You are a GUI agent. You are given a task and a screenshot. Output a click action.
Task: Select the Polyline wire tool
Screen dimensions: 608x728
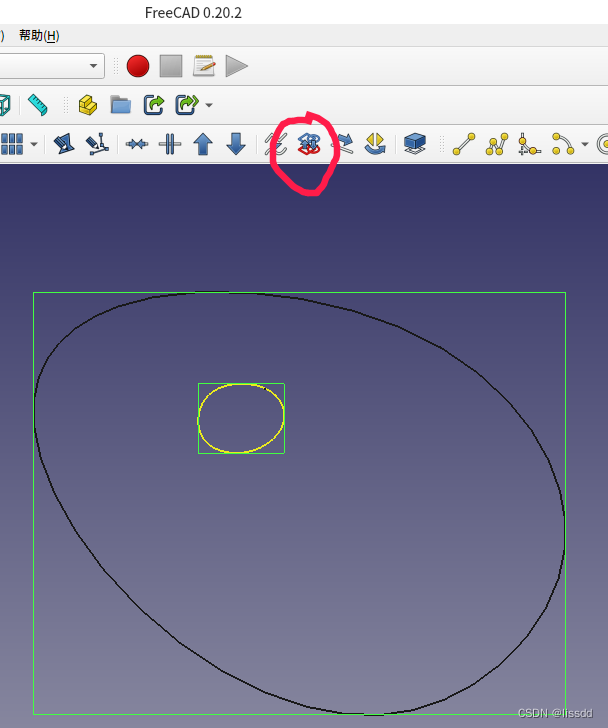click(497, 144)
